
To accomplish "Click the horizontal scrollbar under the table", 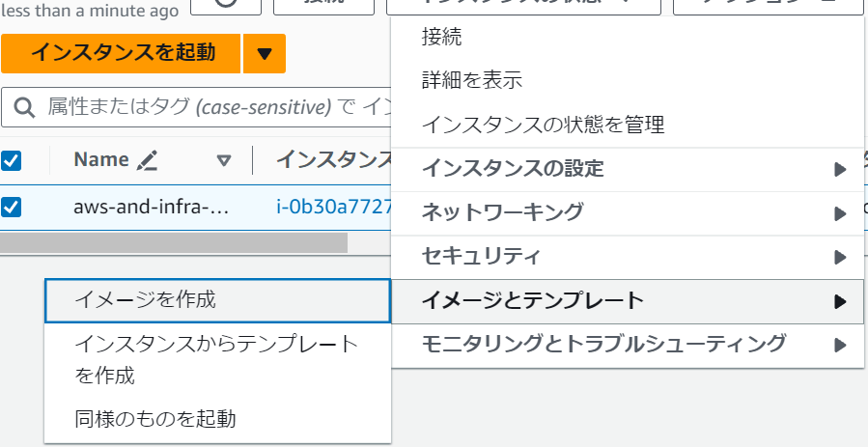I will [x=174, y=242].
